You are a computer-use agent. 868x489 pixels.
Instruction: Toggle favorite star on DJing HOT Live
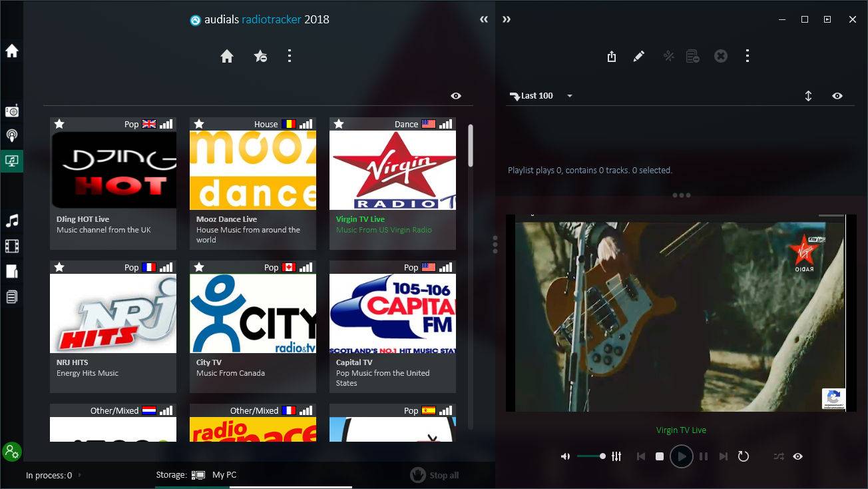pyautogui.click(x=59, y=124)
